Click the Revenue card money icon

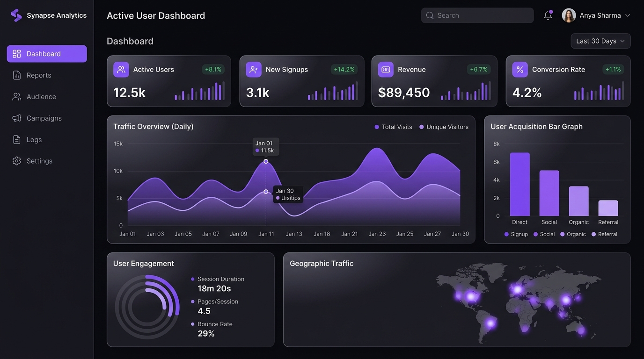(386, 70)
